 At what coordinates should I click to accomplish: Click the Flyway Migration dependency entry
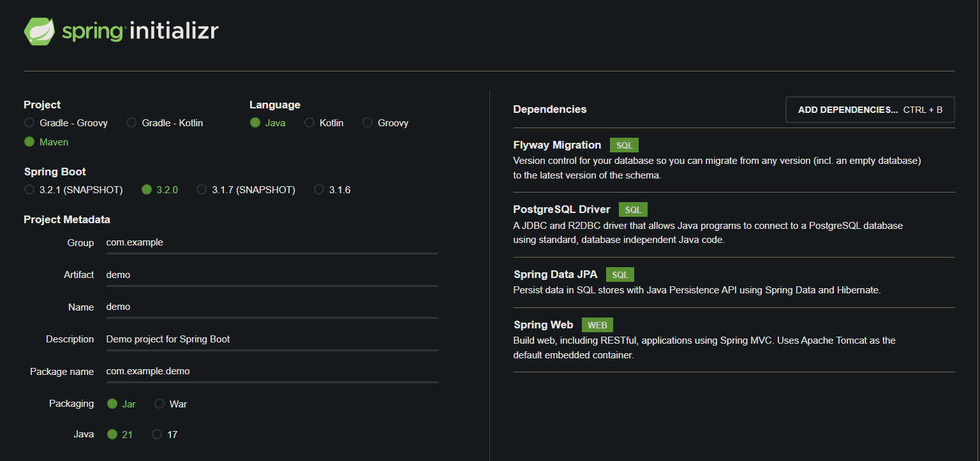pyautogui.click(x=557, y=145)
